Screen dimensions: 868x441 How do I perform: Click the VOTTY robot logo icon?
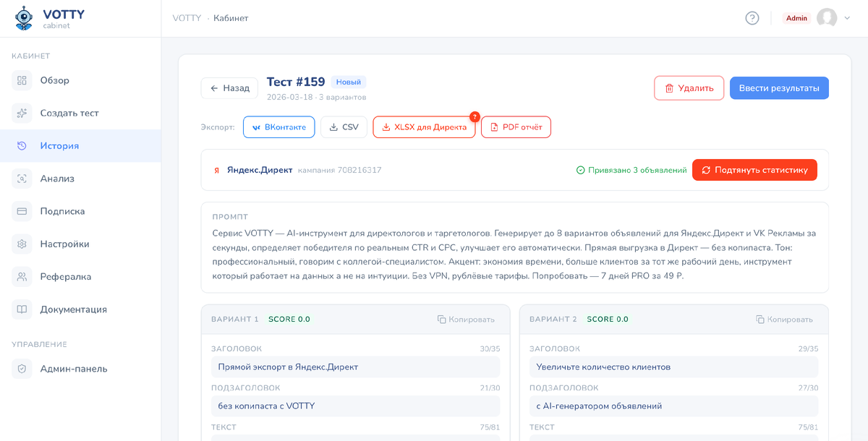(24, 18)
